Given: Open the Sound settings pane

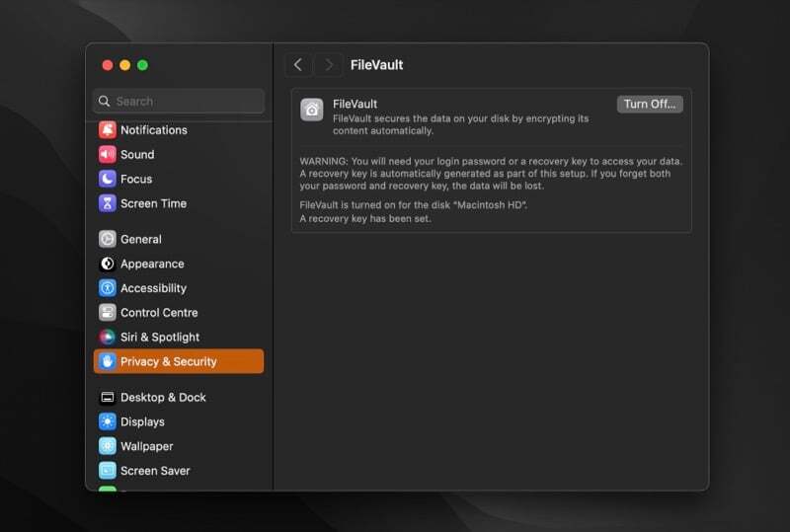Looking at the screenshot, I should (x=179, y=155).
